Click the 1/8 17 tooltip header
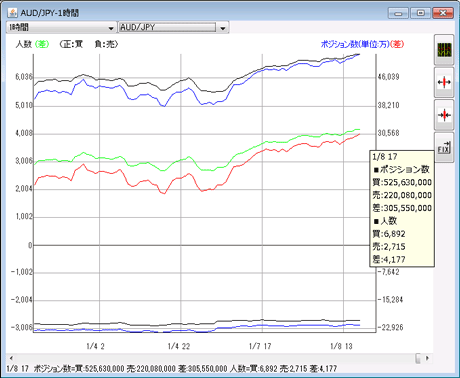The image size is (460, 378). click(385, 157)
